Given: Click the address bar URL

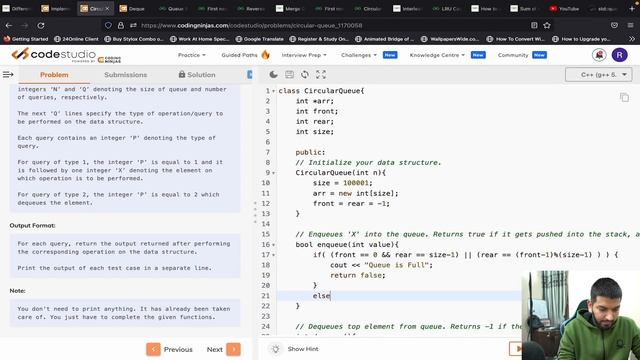Looking at the screenshot, I should [x=252, y=25].
